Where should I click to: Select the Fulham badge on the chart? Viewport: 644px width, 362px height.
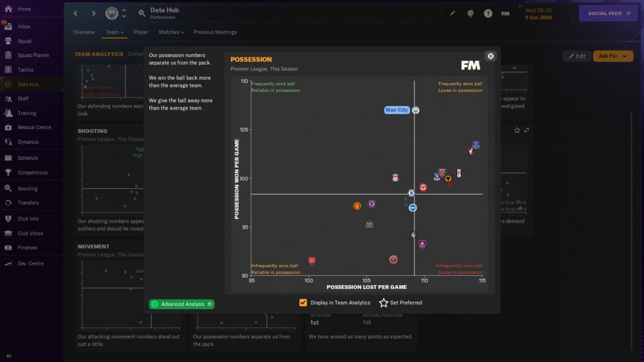[x=459, y=173]
